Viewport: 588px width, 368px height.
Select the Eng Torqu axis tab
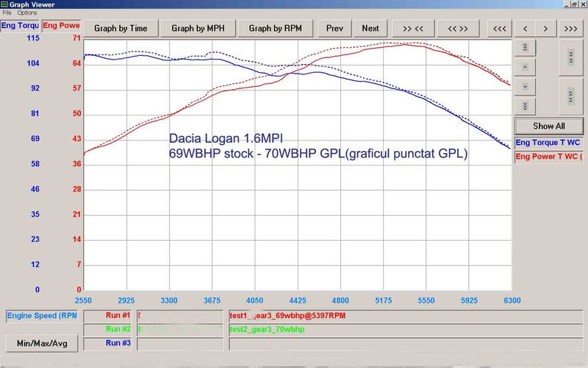(20, 26)
